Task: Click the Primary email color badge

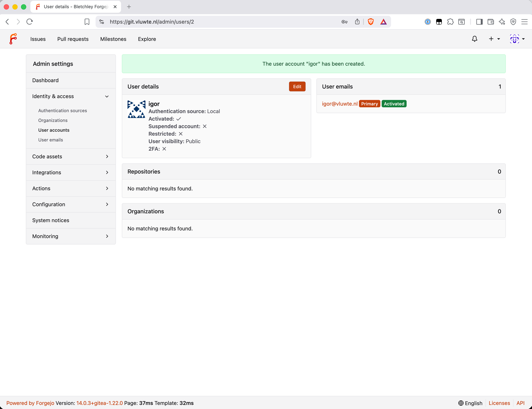Action: click(x=369, y=104)
